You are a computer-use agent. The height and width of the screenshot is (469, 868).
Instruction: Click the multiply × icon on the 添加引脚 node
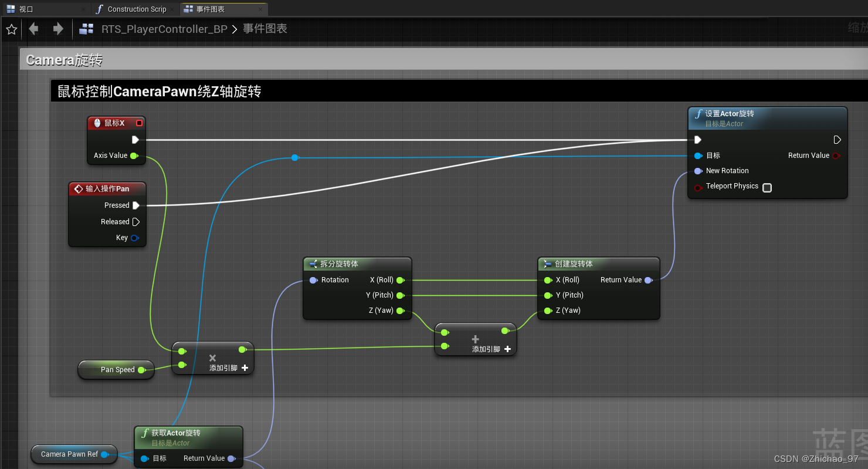pyautogui.click(x=212, y=359)
